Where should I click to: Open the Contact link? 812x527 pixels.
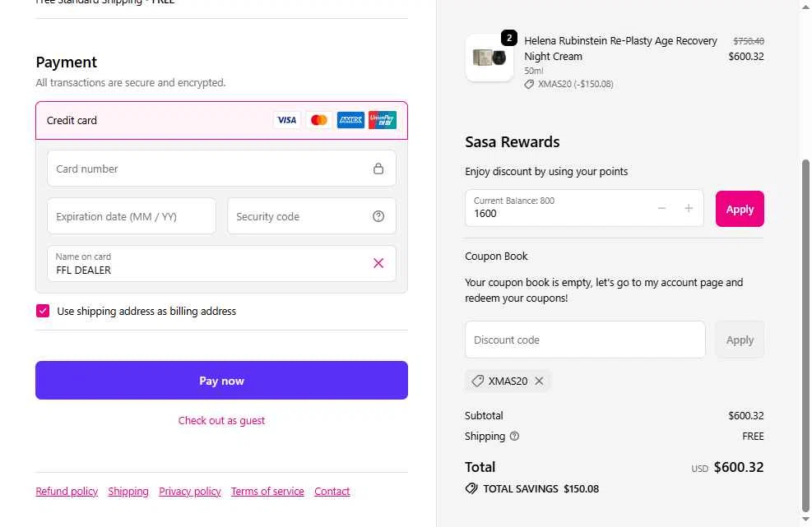point(332,492)
